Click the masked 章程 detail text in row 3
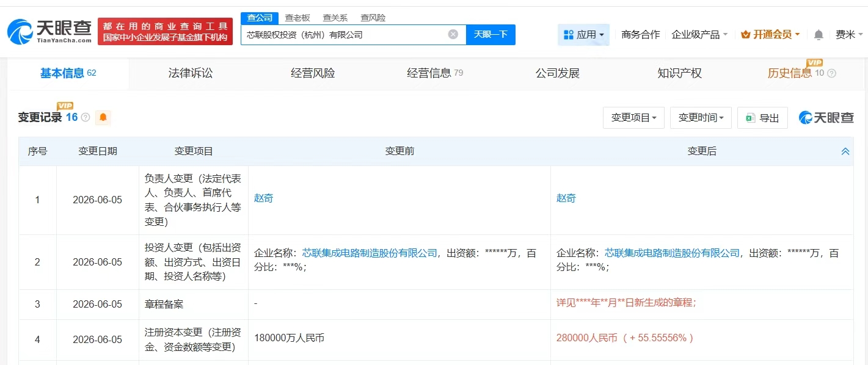 coord(626,302)
